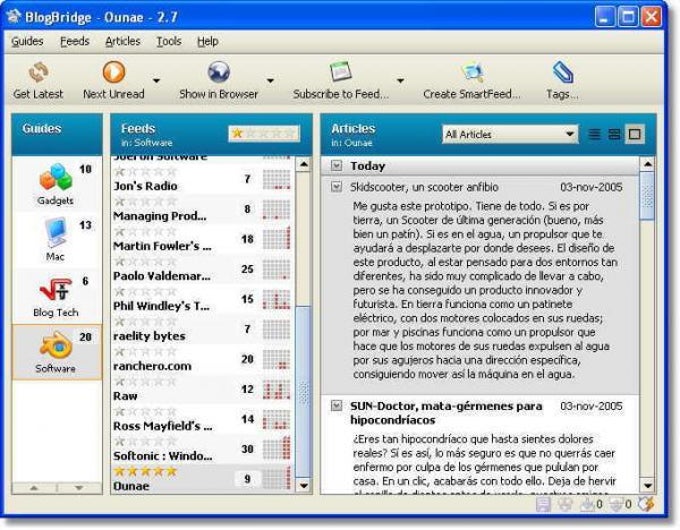The height and width of the screenshot is (530, 680).
Task: Set star rating for Paolo Valdemarin feed
Action: 145,262
